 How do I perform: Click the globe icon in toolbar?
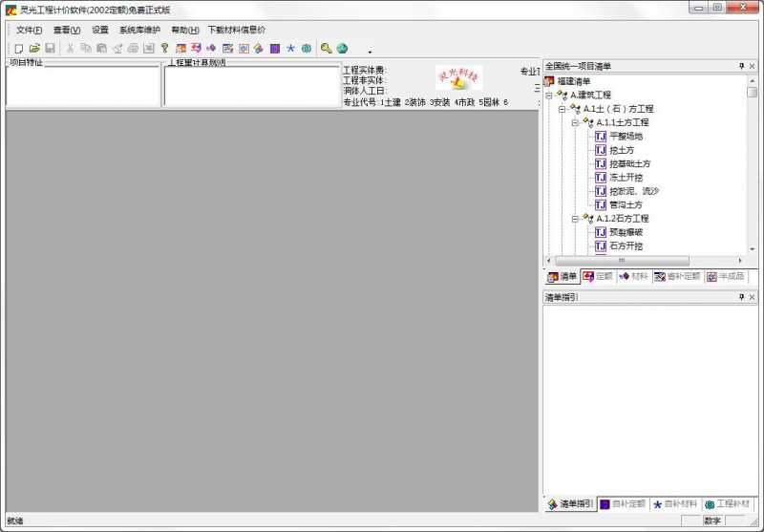click(x=342, y=48)
